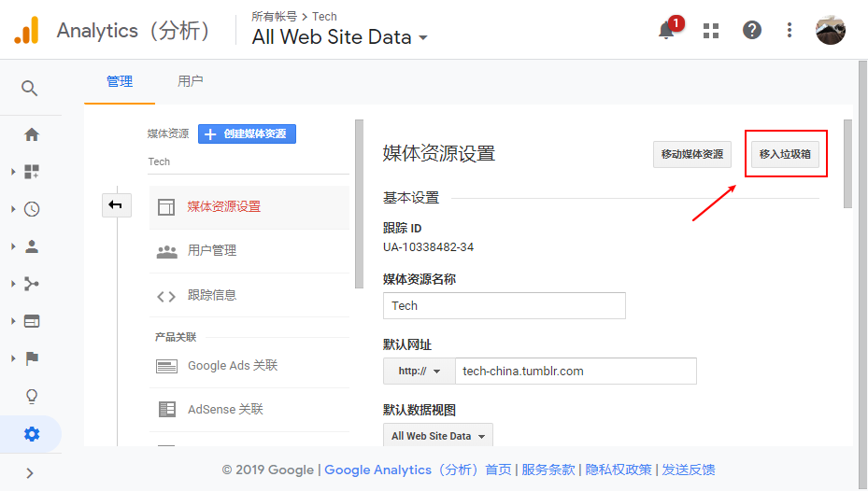Open the Behavior window icon
The height and width of the screenshot is (491, 868).
pyautogui.click(x=32, y=321)
